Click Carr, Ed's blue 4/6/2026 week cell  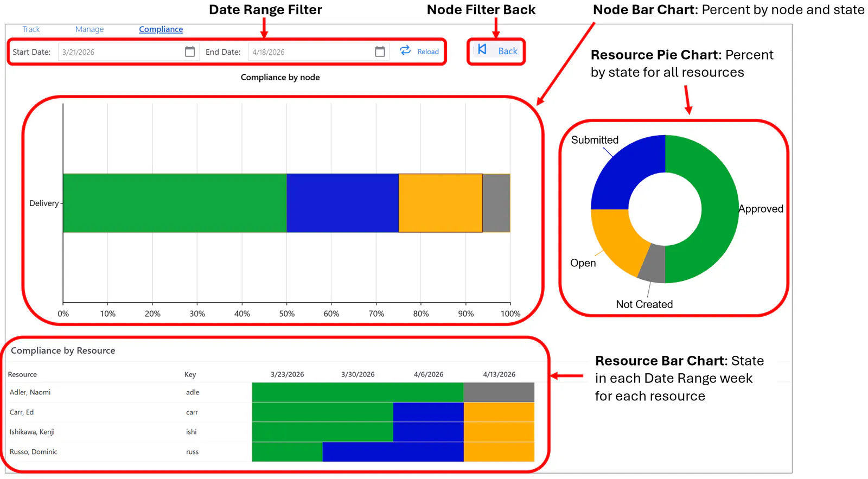(429, 412)
